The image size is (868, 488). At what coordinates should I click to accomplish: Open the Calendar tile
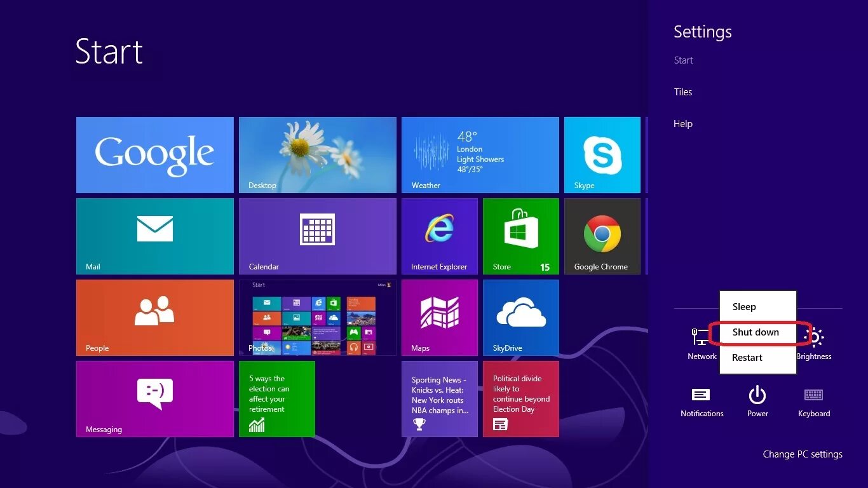(x=318, y=236)
